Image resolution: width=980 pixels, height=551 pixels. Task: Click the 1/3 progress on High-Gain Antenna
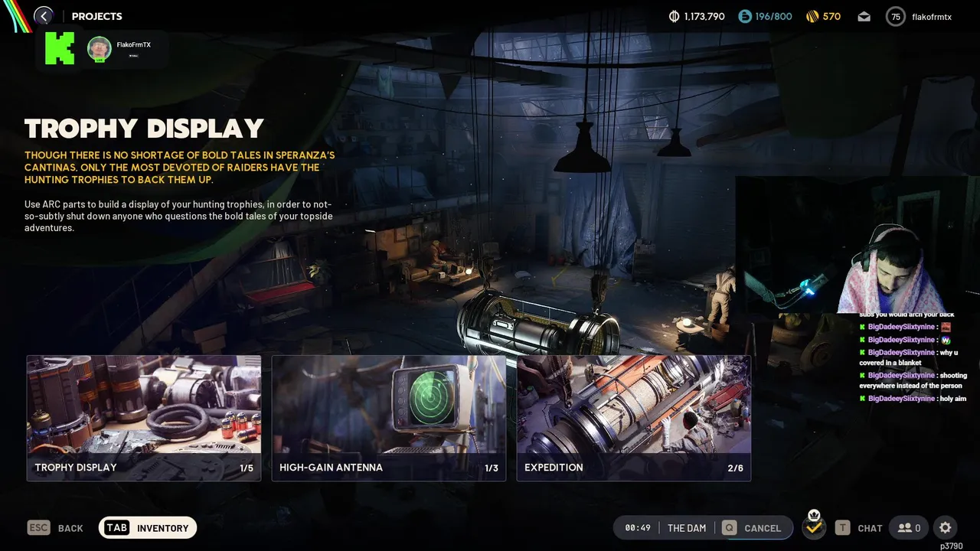(x=492, y=468)
